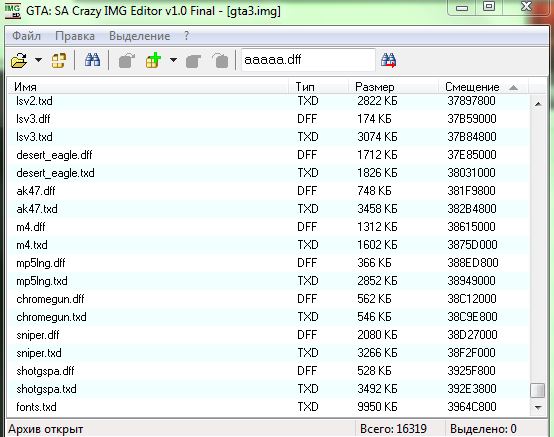Viewport: 554px width, 437px height.
Task: Select the fonts.txd entry
Action: [268, 407]
